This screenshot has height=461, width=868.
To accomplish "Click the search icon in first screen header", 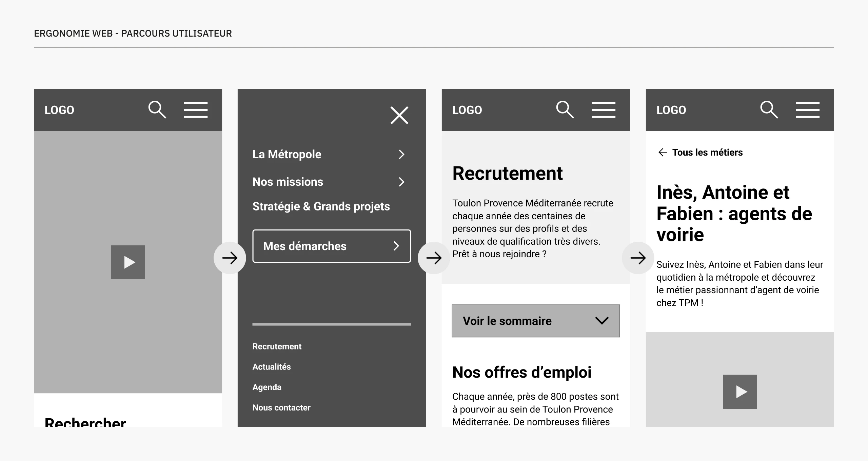I will click(x=157, y=109).
